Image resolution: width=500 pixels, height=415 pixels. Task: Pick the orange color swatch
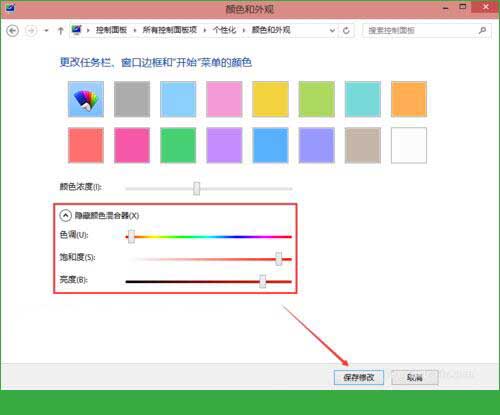[x=409, y=99]
